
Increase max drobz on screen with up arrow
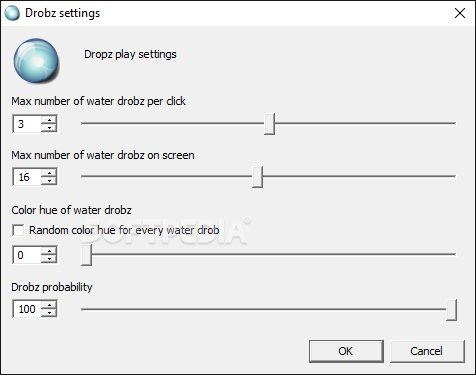coord(49,173)
